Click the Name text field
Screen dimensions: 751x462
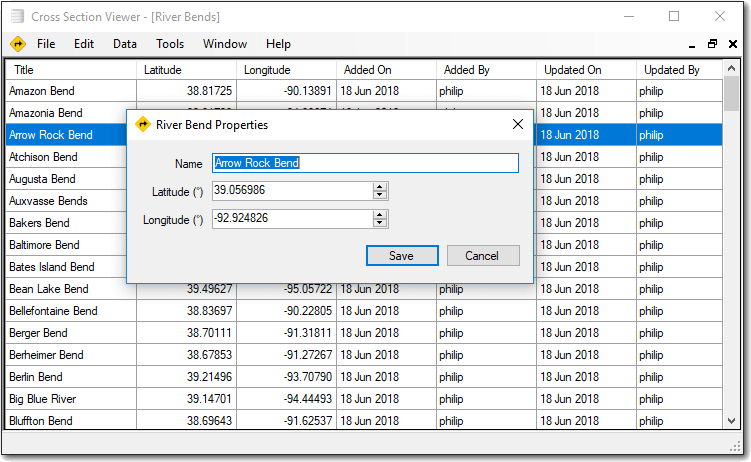(x=365, y=163)
